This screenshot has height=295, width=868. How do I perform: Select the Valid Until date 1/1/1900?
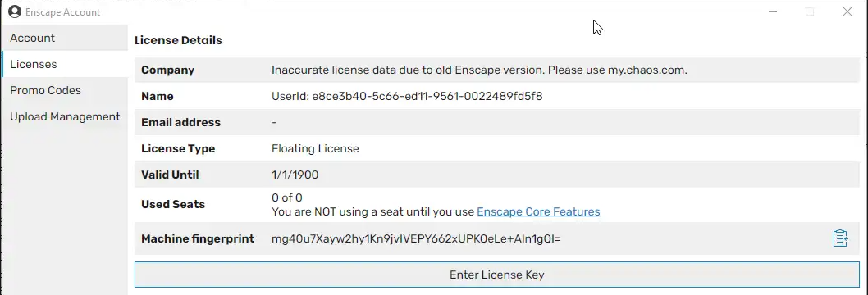295,175
